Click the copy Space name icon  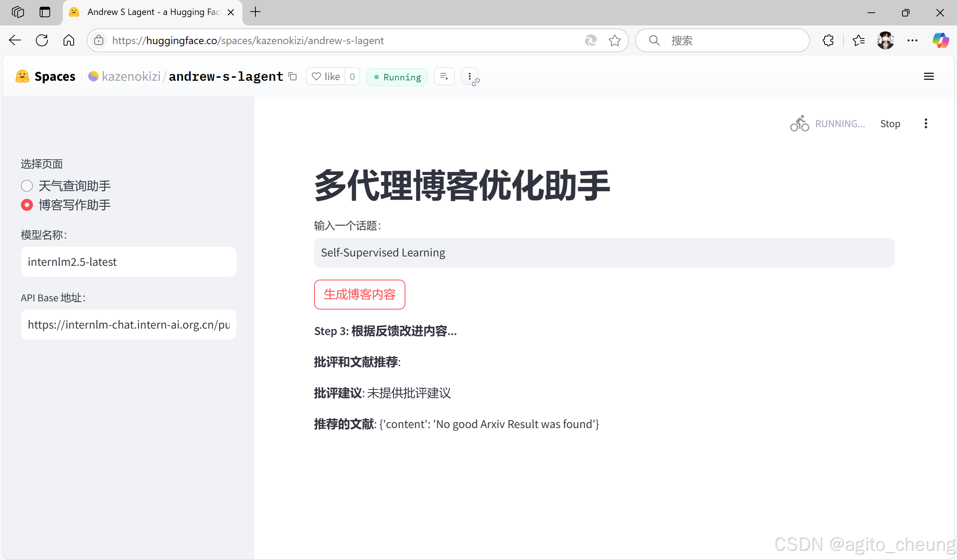click(x=292, y=76)
